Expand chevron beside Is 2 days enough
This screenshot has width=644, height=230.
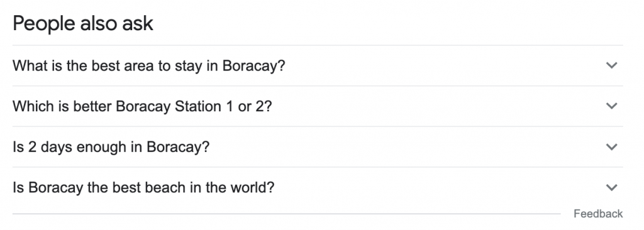(x=611, y=146)
